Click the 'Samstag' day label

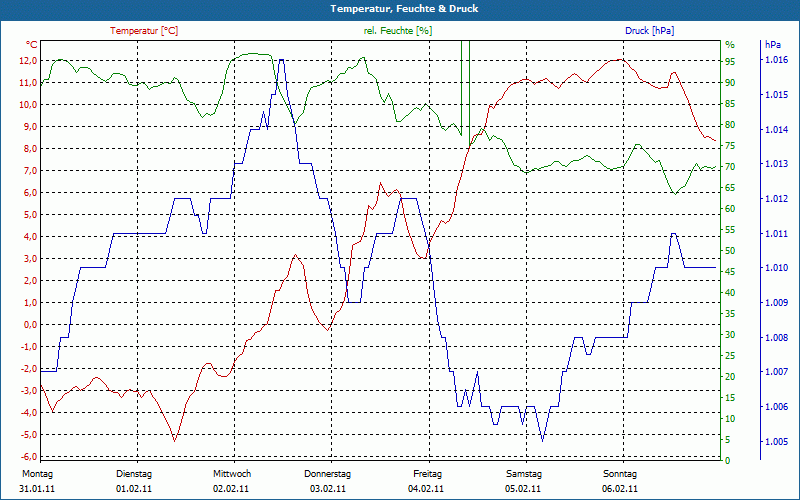click(x=524, y=474)
